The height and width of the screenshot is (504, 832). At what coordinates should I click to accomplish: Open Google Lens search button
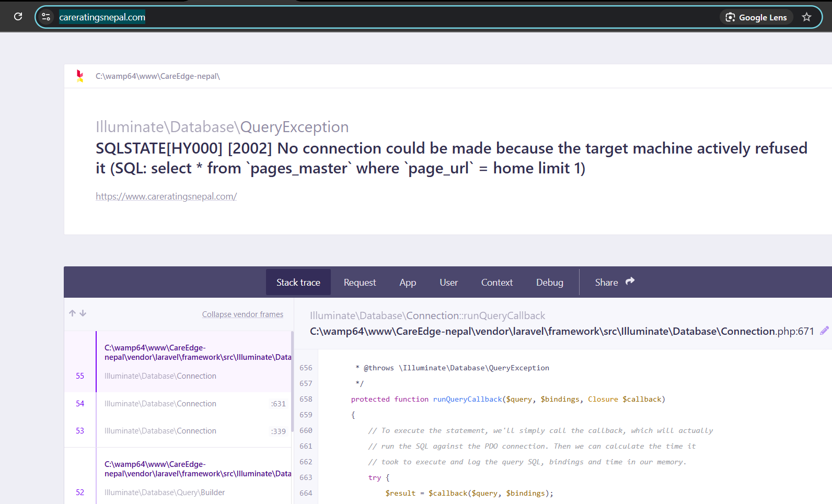[x=756, y=17]
